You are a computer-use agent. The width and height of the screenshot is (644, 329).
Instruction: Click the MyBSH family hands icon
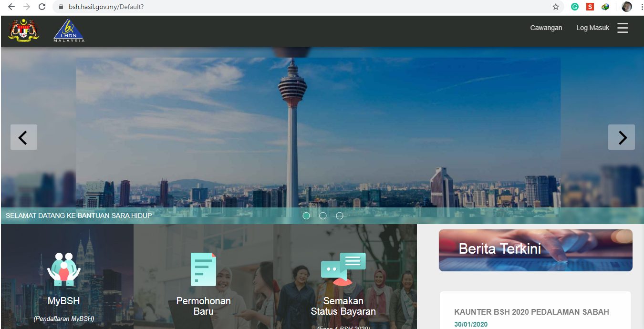(x=63, y=269)
